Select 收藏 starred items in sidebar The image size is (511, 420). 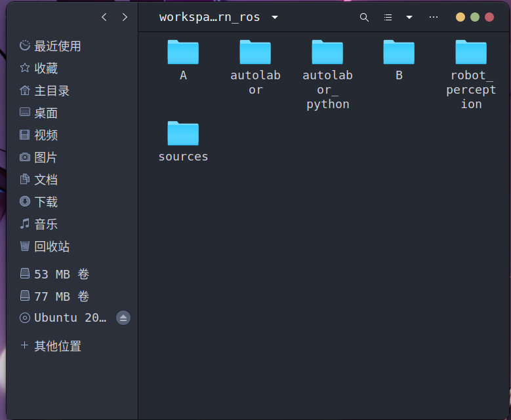point(46,68)
